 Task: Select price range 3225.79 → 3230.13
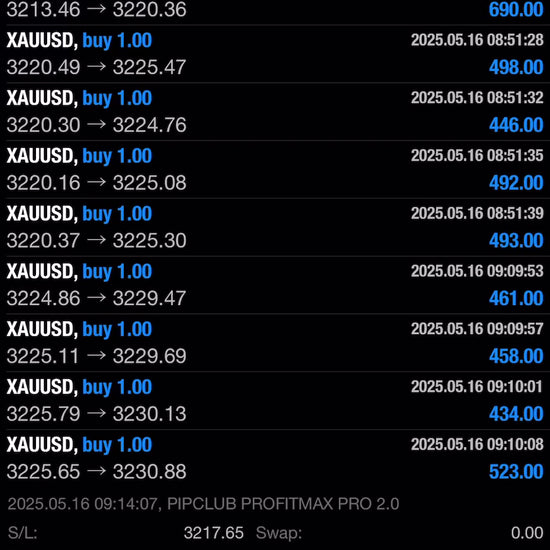[x=96, y=414]
